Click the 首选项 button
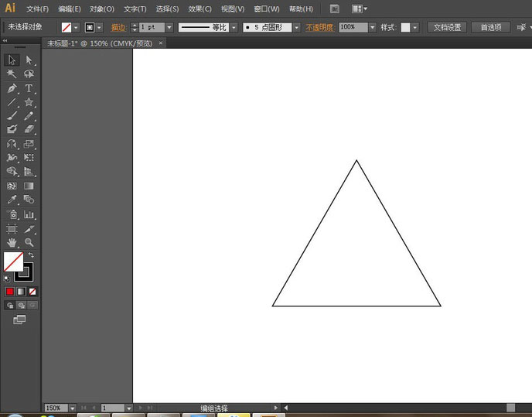 tap(490, 27)
